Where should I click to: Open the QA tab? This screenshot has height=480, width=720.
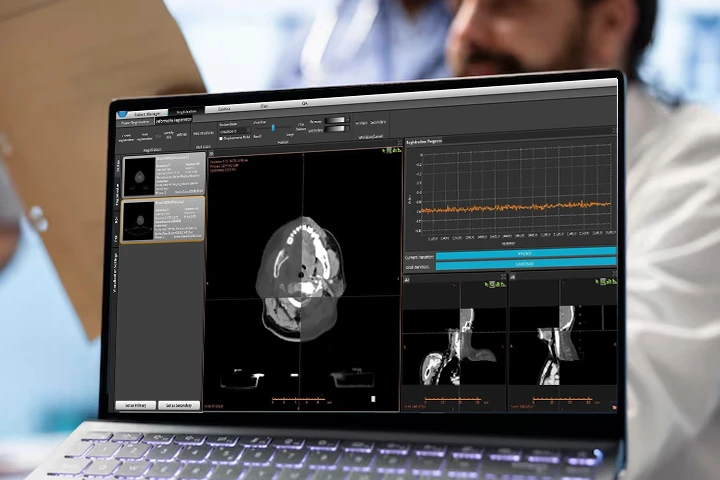click(x=304, y=103)
